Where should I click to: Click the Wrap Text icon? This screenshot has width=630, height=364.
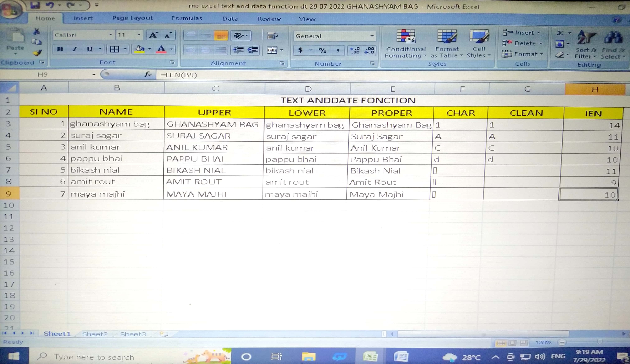(272, 36)
